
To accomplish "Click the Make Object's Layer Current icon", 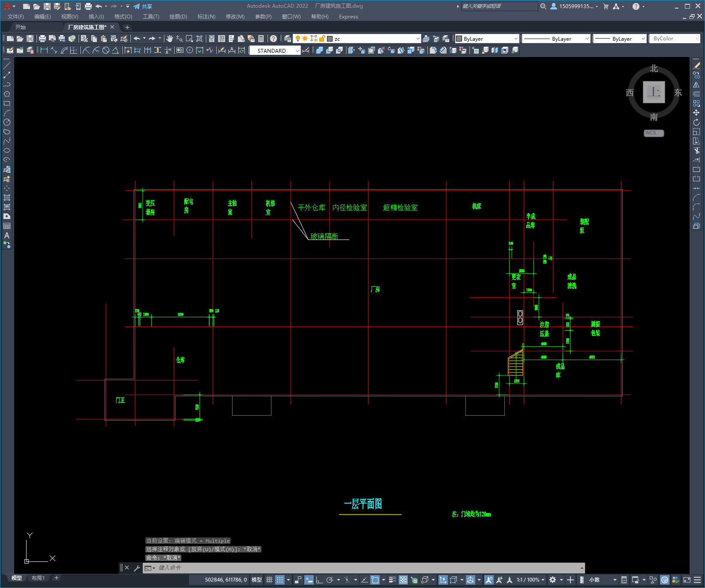I will tap(426, 39).
